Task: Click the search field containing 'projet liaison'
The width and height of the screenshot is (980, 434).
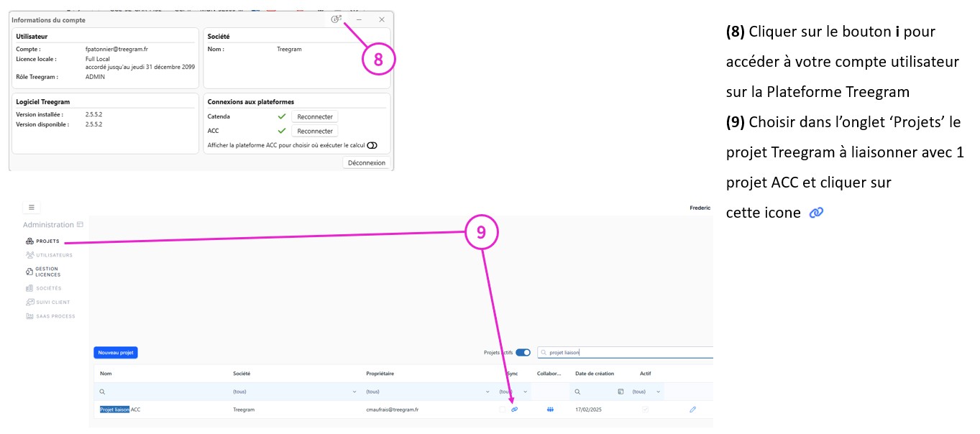Action: point(626,353)
